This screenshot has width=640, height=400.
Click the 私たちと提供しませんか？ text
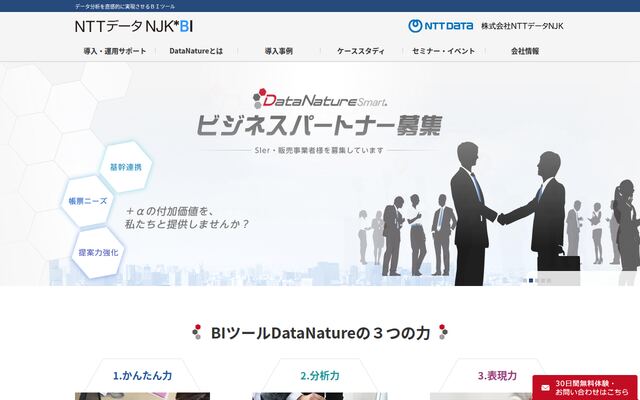point(187,224)
